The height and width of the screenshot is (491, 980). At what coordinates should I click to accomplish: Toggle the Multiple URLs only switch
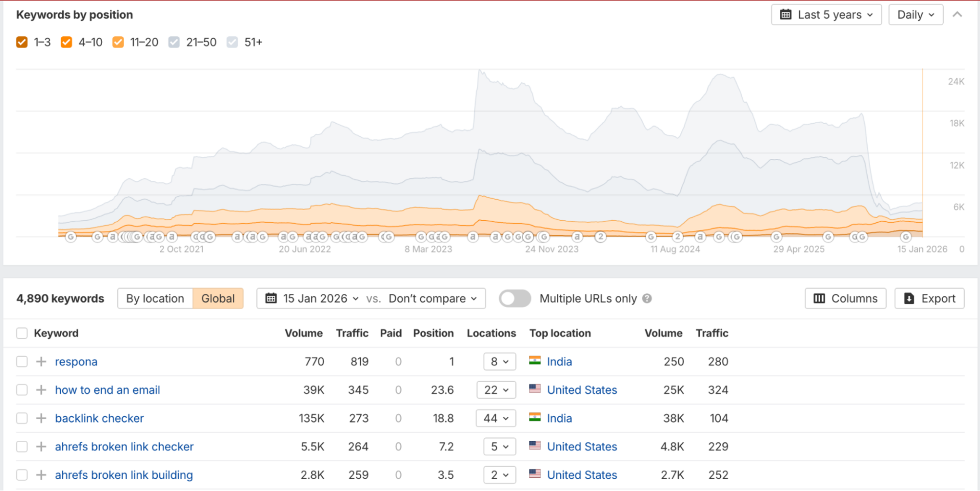click(514, 298)
